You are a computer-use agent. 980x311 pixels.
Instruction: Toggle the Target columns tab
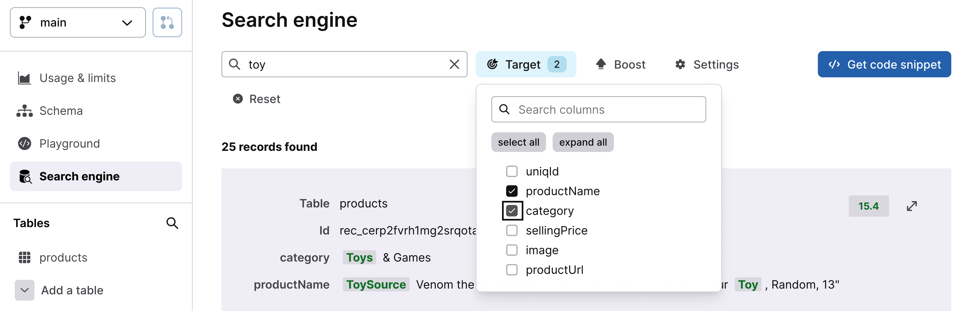tap(526, 64)
